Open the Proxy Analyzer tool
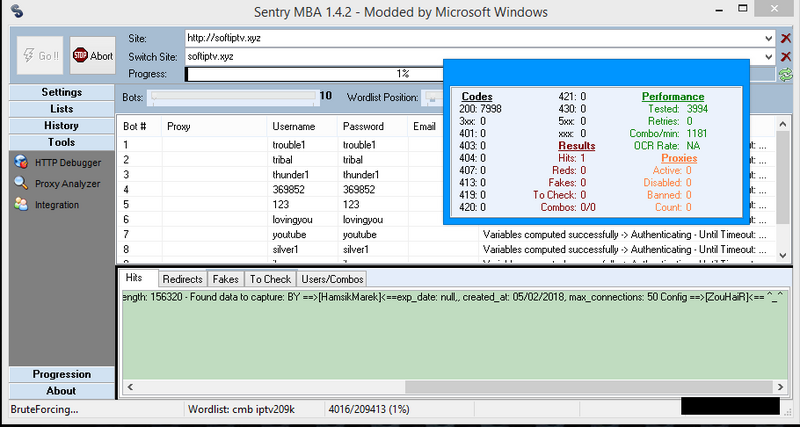Viewport: 800px width, 427px height. point(57,184)
